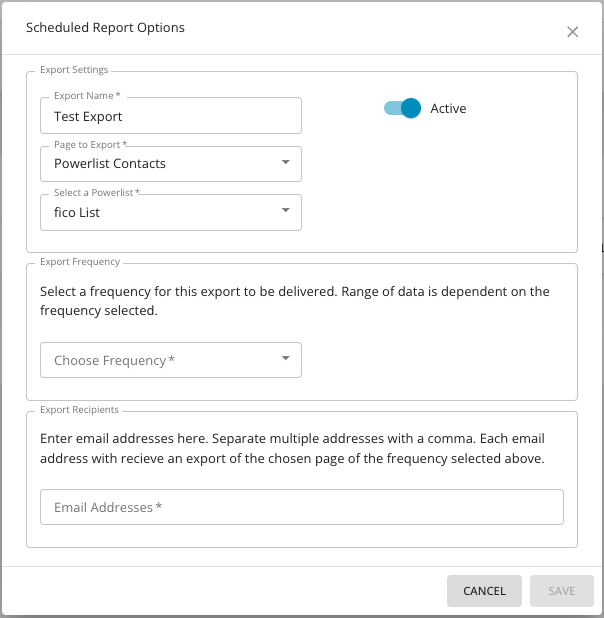Click the Powerlist Contacts dropdown arrow

coord(285,162)
